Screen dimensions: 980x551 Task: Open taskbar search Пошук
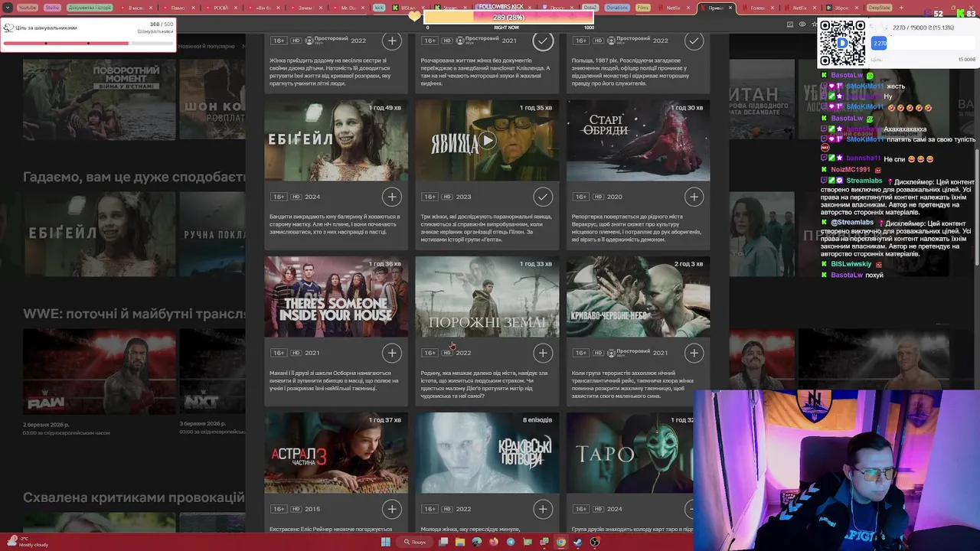[x=415, y=542]
